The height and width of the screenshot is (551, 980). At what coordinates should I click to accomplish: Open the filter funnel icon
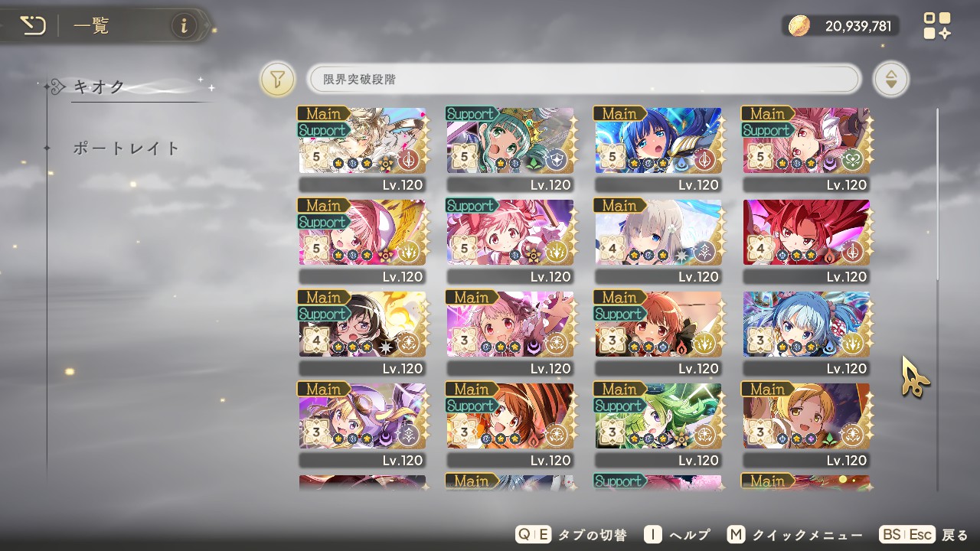click(x=278, y=79)
